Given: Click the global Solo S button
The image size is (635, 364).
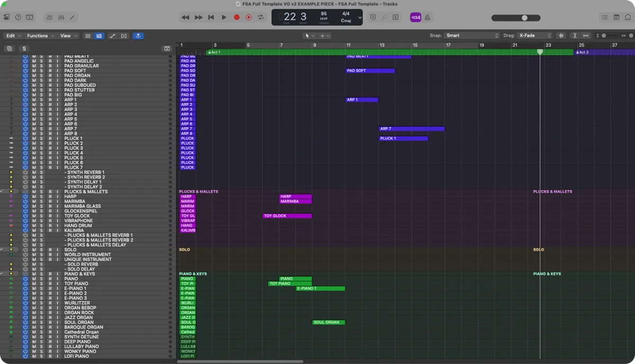Looking at the screenshot, I should pos(24,49).
